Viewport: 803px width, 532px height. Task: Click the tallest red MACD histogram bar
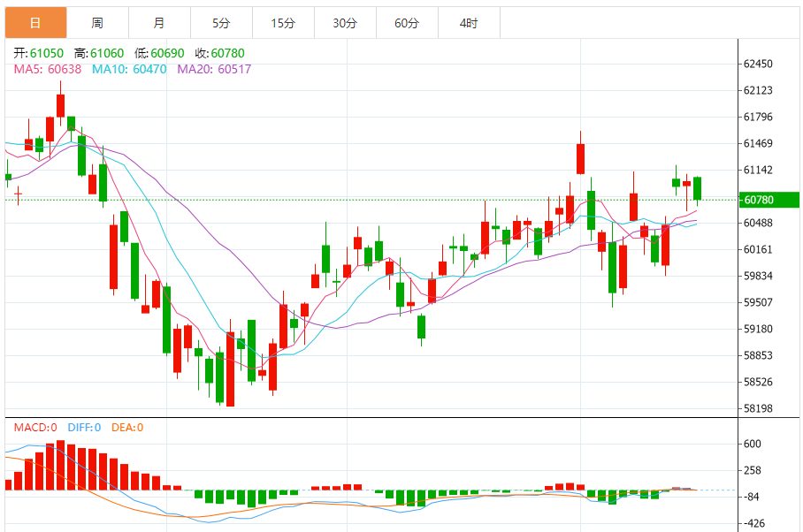[60, 465]
